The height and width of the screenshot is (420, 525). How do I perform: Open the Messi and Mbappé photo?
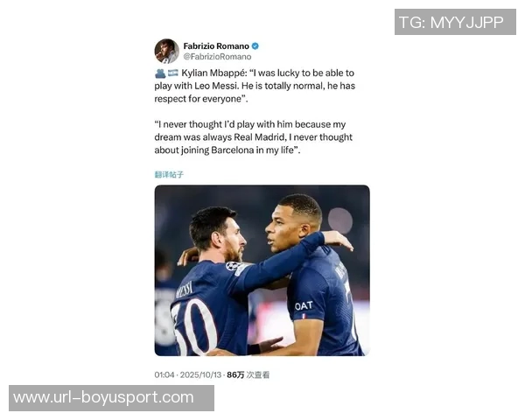(262, 270)
